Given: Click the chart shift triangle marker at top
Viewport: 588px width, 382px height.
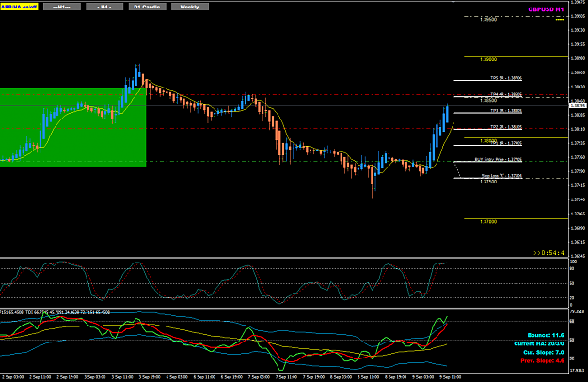Looking at the screenshot, I should 453,2.
